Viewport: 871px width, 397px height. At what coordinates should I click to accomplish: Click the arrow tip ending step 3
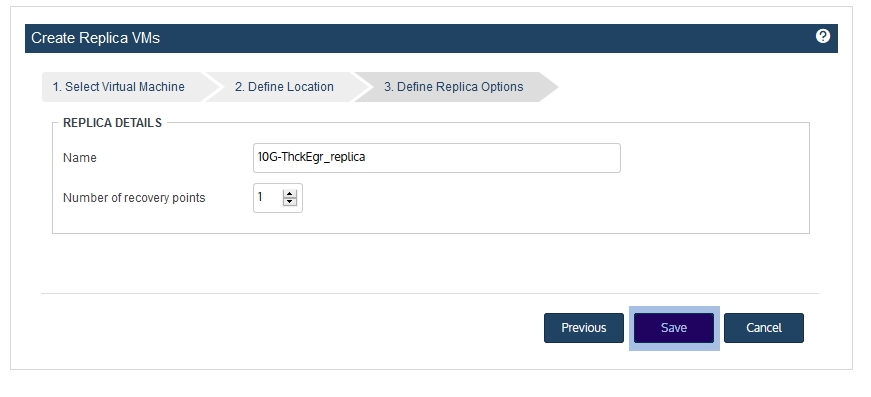(x=549, y=87)
